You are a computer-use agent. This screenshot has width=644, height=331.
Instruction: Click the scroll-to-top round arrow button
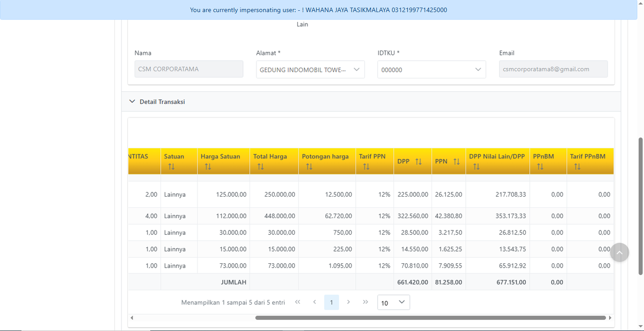[619, 252]
